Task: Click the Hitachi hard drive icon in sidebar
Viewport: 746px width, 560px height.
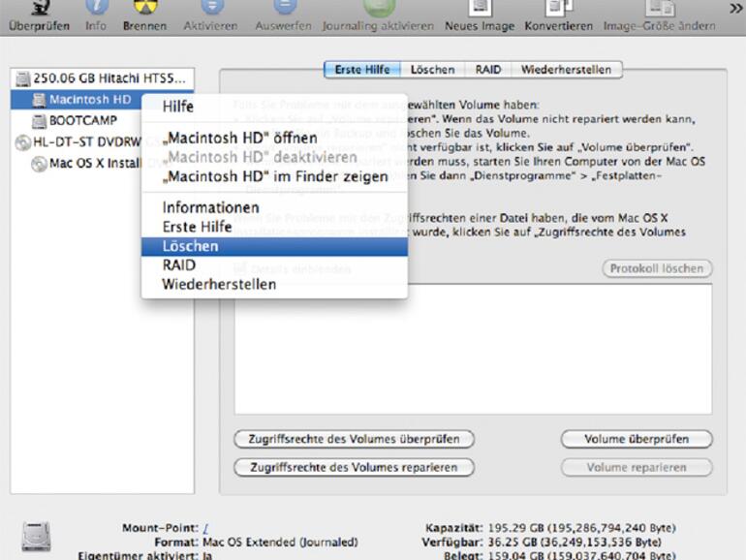Action: coord(23,78)
